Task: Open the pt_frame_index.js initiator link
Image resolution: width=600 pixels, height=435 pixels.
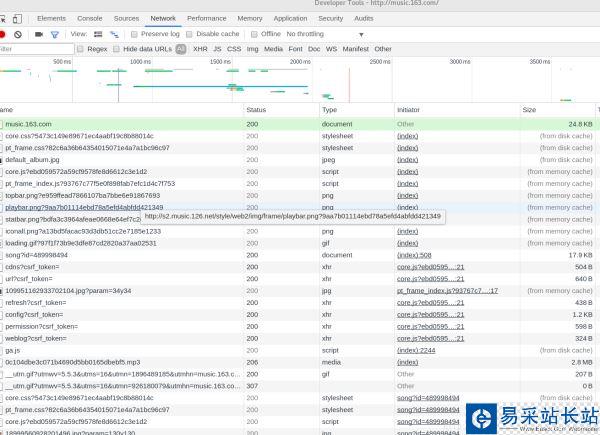Action: point(447,291)
